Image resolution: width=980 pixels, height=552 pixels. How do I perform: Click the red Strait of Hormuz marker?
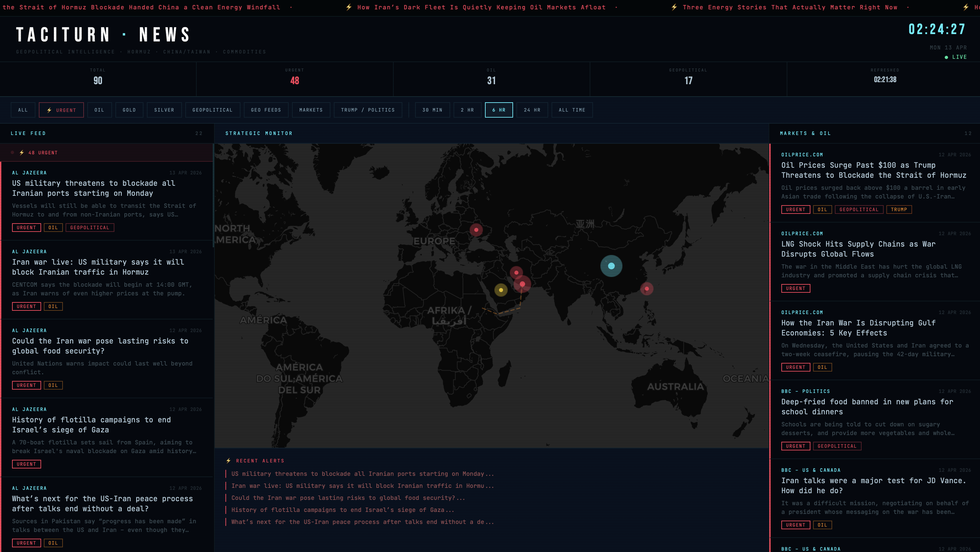522,284
